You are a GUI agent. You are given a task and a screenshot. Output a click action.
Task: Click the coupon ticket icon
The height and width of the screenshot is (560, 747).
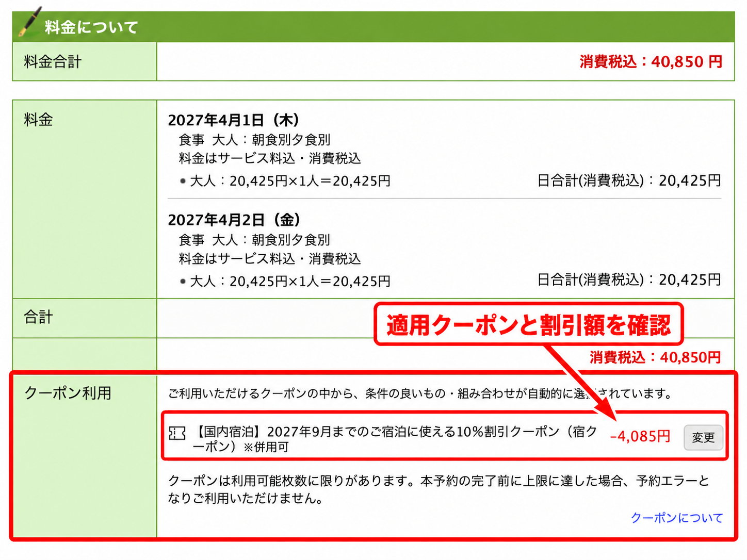177,433
